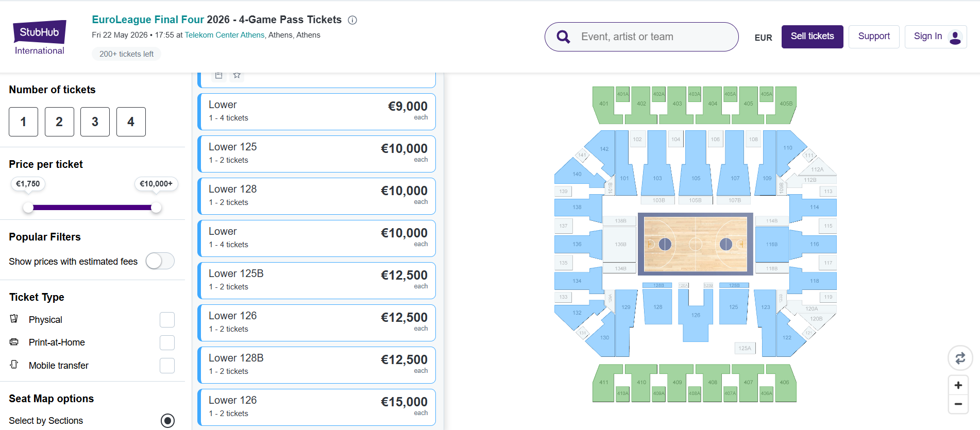
Task: Select the Lower 125B €12,500 listing
Action: click(x=317, y=280)
